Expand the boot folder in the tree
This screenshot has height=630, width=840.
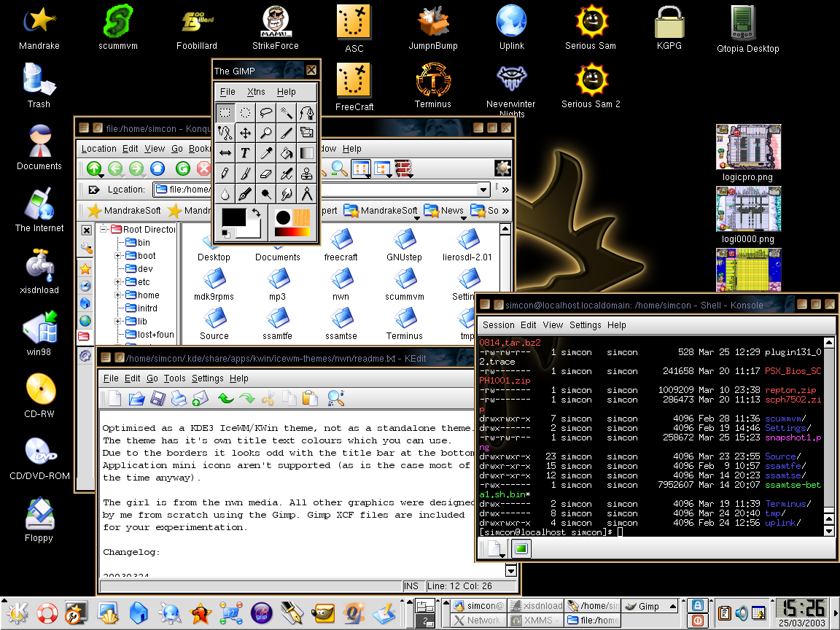pos(117,255)
